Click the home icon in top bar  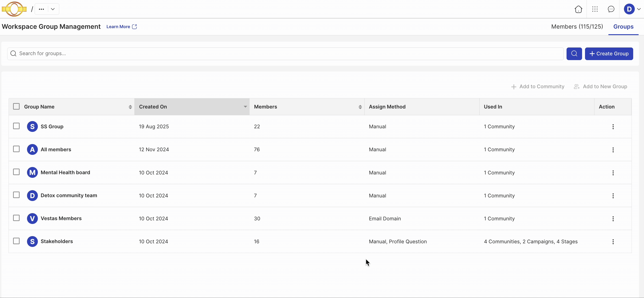578,9
